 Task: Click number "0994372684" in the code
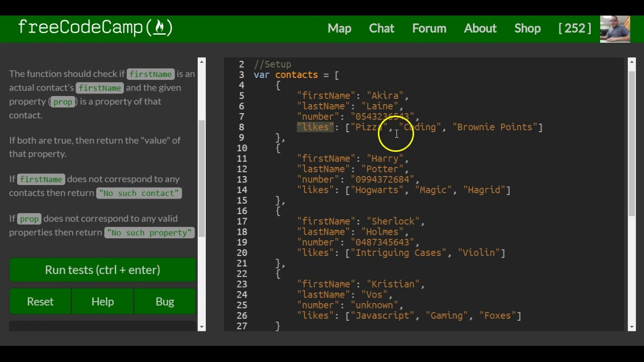click(x=382, y=179)
